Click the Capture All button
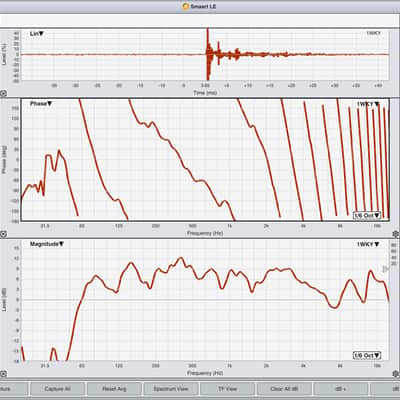 tap(57, 389)
